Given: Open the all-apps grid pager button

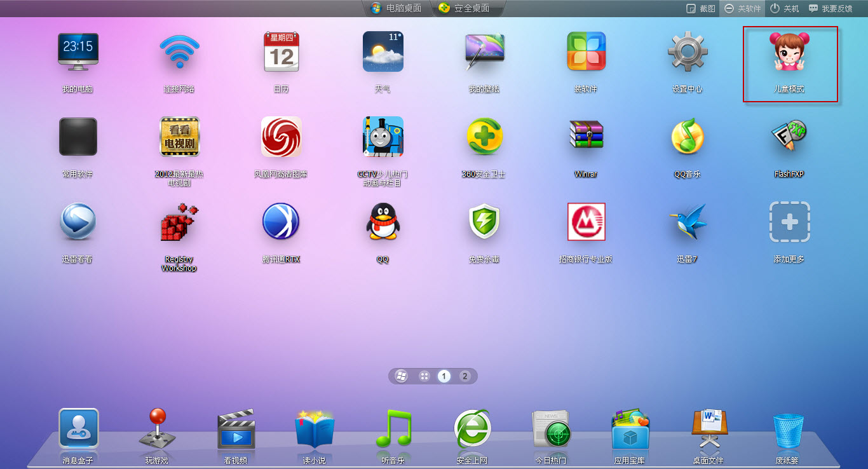Looking at the screenshot, I should pos(424,376).
